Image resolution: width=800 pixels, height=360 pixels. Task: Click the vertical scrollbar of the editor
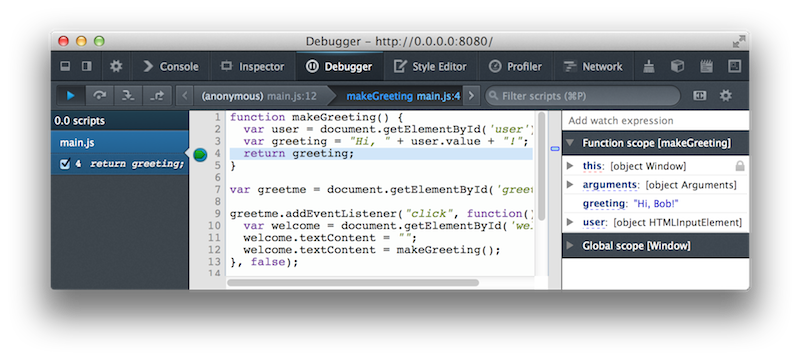click(x=541, y=166)
